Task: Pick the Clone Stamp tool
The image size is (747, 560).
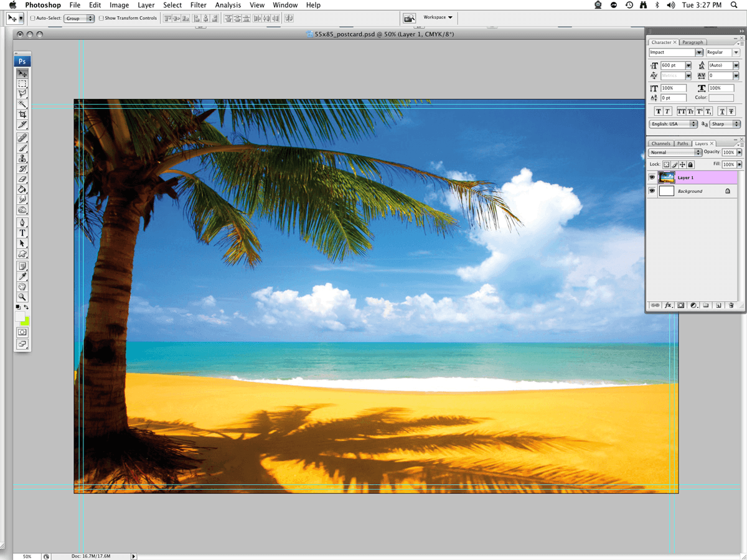Action: pyautogui.click(x=22, y=159)
